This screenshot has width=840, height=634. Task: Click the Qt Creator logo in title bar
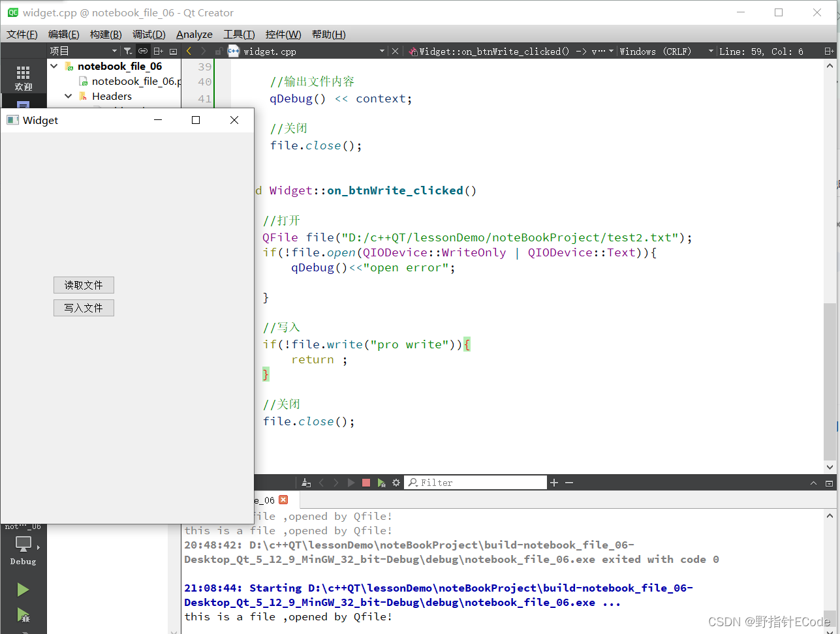12,12
